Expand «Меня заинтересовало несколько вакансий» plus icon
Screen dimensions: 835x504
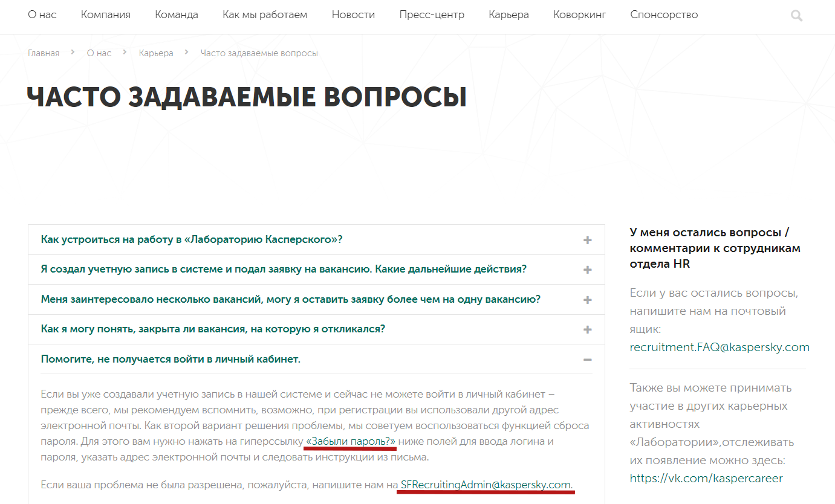[x=587, y=300]
